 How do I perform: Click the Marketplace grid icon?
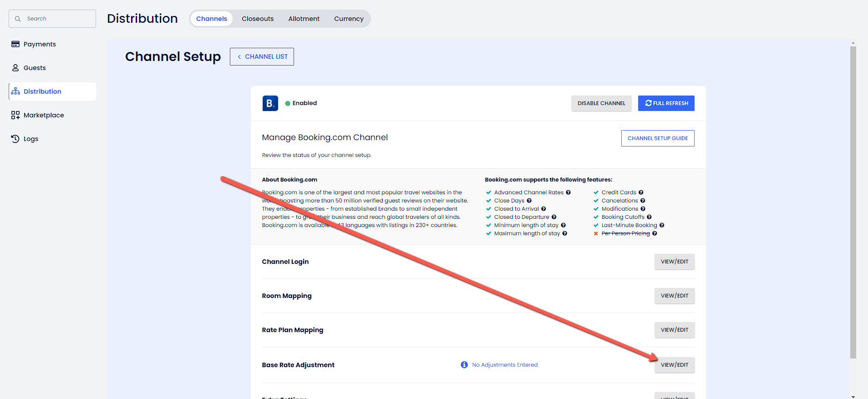[15, 115]
